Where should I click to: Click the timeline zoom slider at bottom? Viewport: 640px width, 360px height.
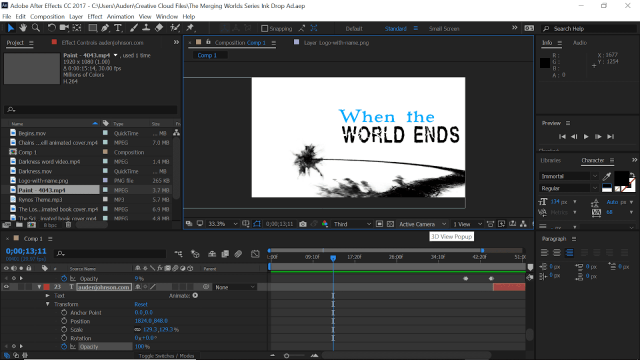(287, 356)
